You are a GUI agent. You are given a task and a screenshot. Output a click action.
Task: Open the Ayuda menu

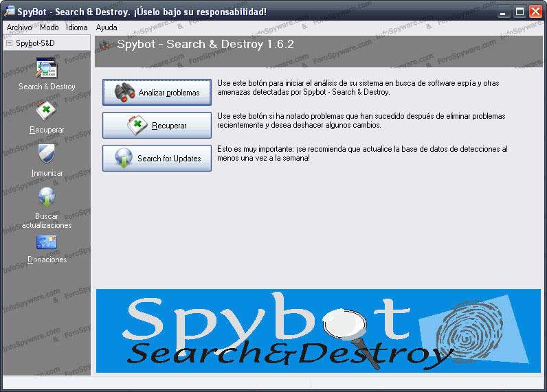[x=107, y=27]
